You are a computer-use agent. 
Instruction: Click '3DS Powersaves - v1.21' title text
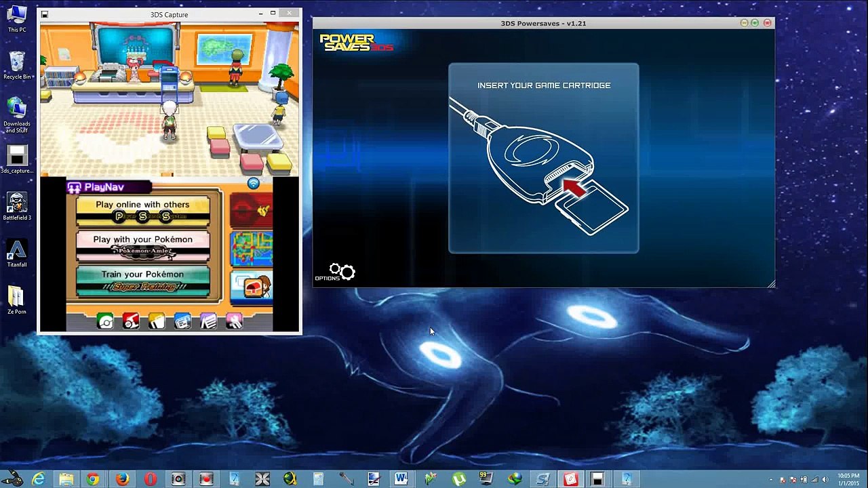(x=543, y=23)
